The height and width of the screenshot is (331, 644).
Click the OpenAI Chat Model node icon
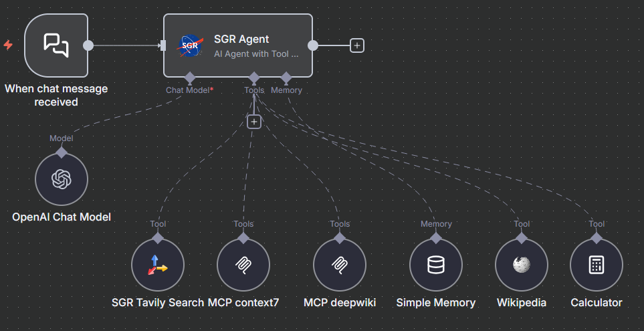click(62, 179)
